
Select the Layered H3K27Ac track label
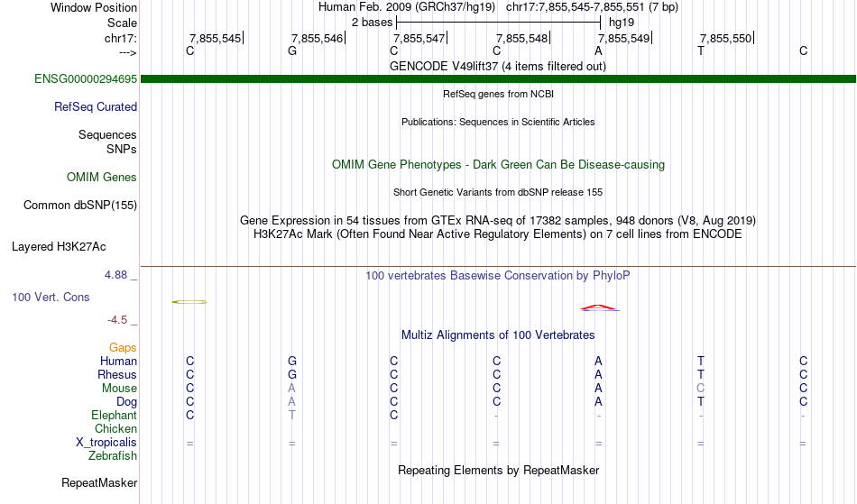tap(59, 247)
